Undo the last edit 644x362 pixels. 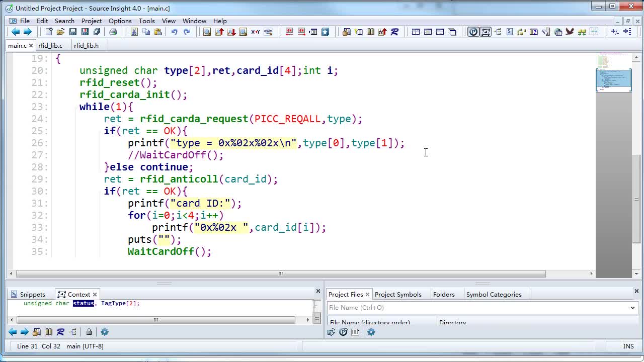coord(175,32)
